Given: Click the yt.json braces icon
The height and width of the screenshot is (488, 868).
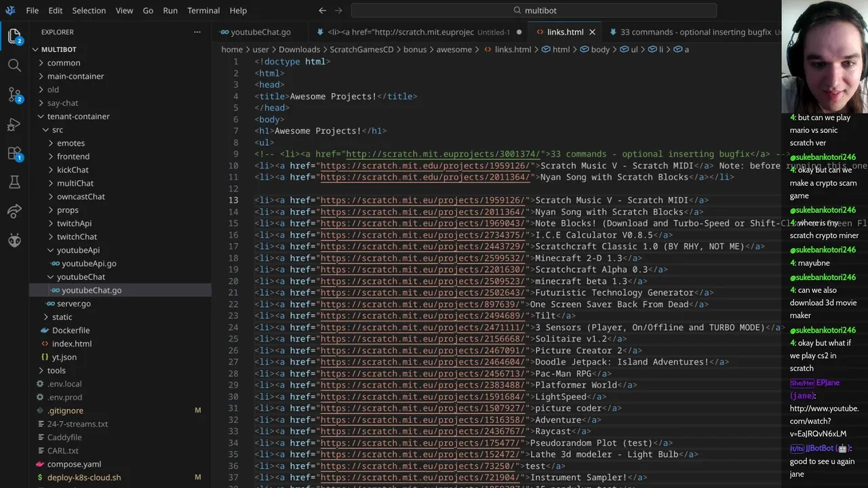Looking at the screenshot, I should pyautogui.click(x=45, y=357).
